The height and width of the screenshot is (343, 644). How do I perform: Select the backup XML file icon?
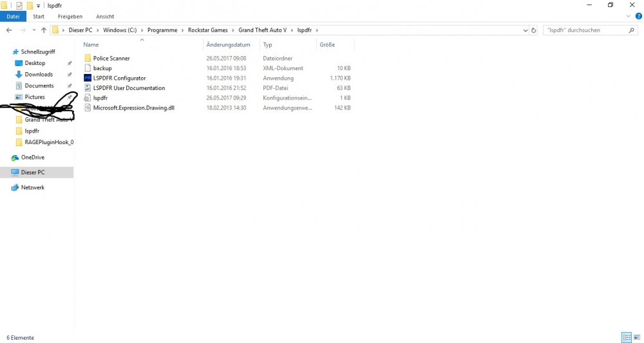click(x=88, y=68)
